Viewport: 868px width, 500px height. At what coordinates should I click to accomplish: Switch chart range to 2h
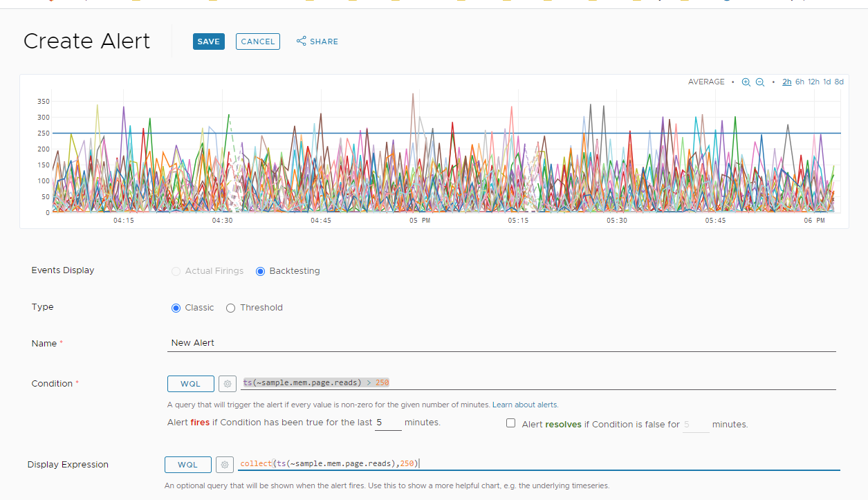pos(787,82)
